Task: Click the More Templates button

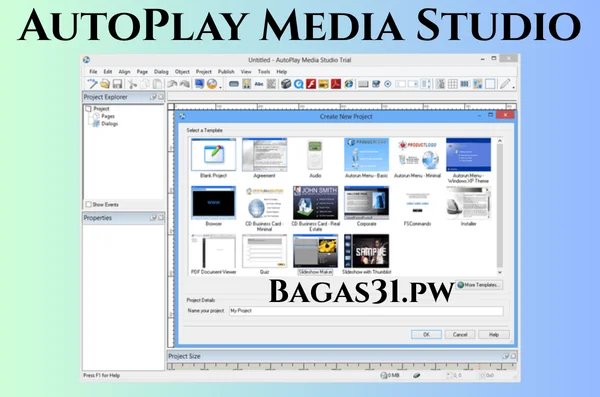Action: coord(479,285)
